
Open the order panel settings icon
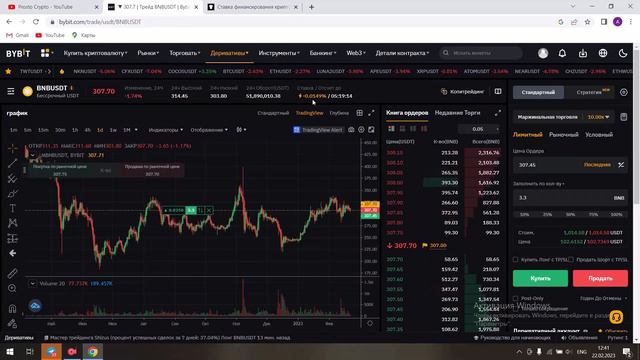(x=624, y=93)
